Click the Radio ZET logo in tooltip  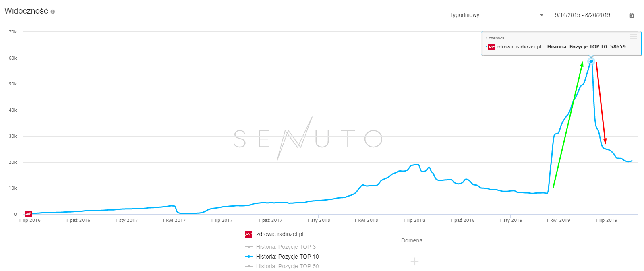click(x=491, y=47)
